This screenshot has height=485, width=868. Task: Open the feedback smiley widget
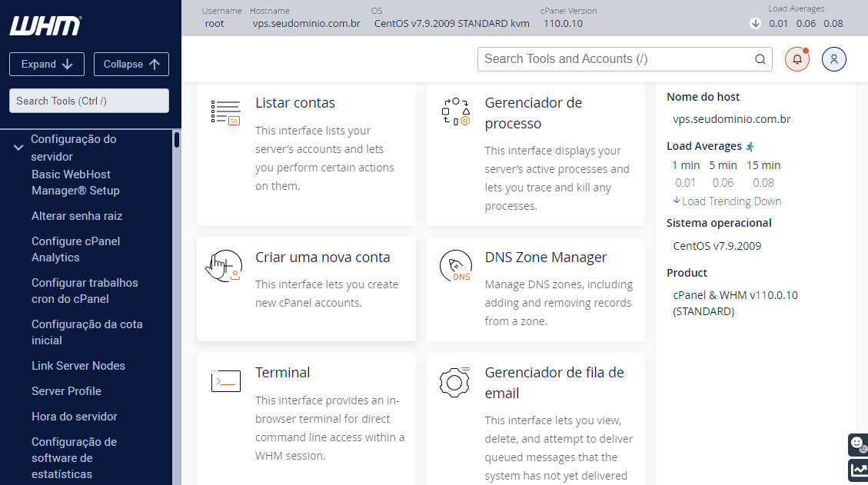[858, 444]
